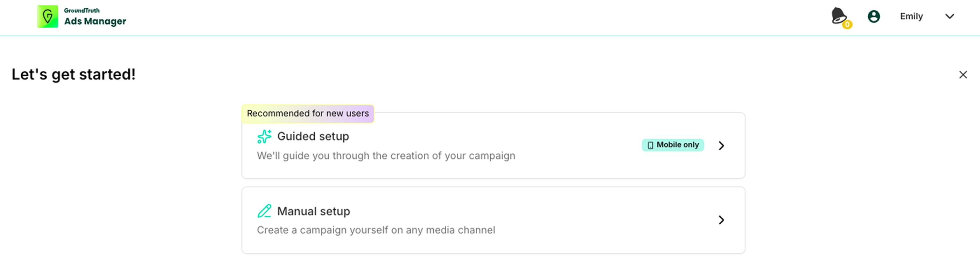Click Create a campaign yourself description

[376, 230]
